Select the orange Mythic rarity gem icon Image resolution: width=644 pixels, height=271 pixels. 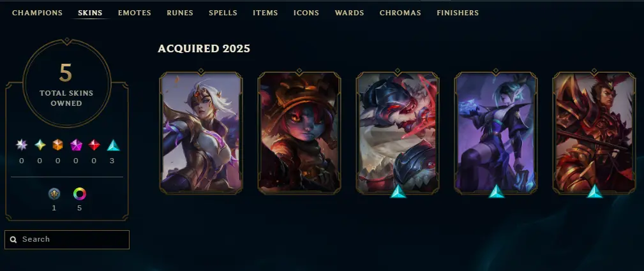(58, 145)
